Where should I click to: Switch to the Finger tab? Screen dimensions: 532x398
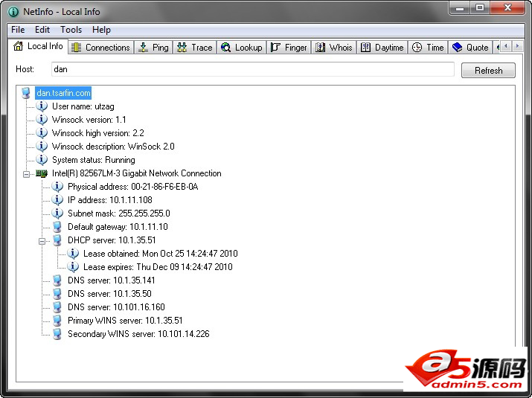(289, 48)
